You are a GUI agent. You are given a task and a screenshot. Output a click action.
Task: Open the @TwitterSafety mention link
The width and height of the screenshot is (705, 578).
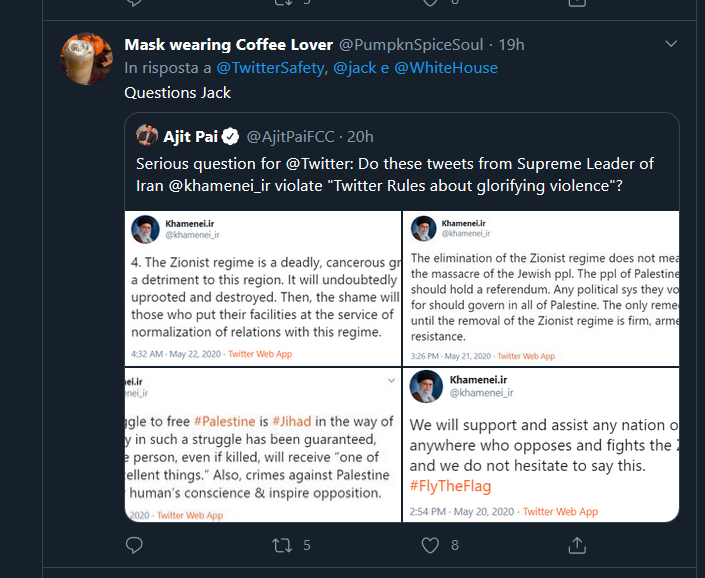coord(270,68)
